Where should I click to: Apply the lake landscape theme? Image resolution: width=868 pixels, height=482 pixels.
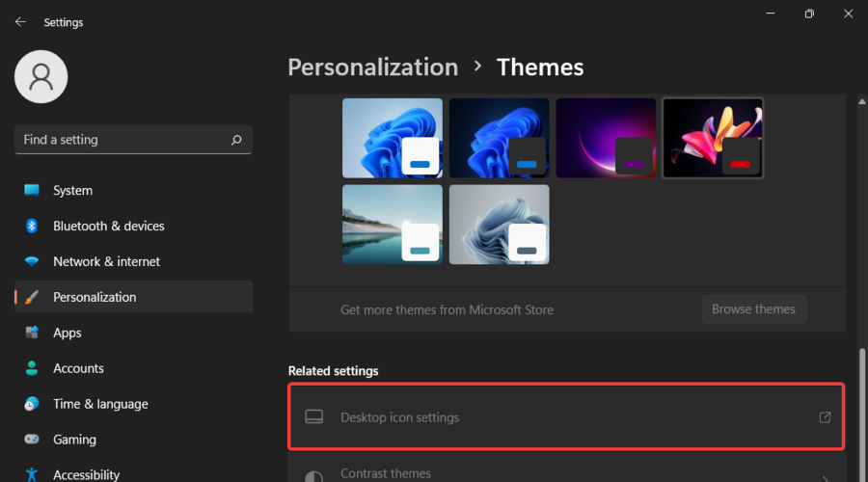coord(393,224)
